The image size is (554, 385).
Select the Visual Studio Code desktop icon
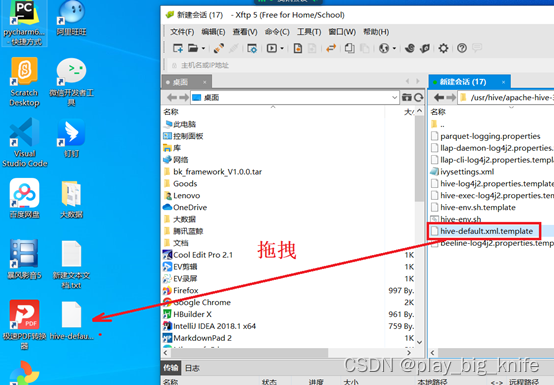25,143
